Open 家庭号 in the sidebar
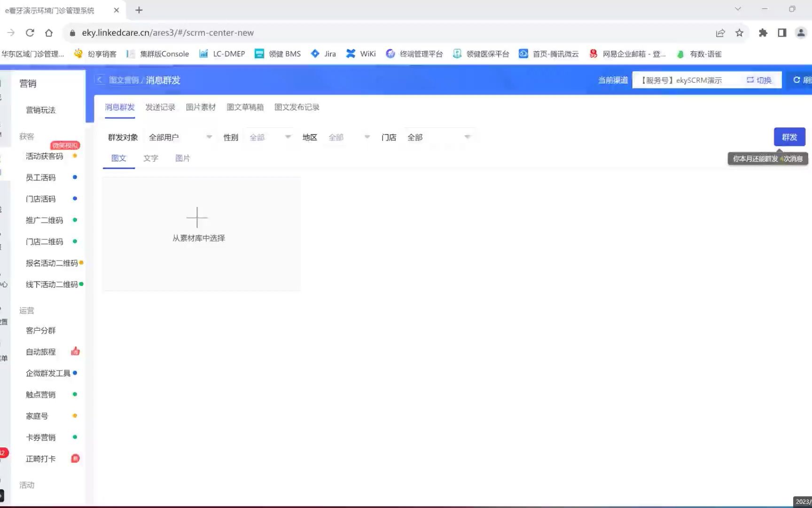The width and height of the screenshot is (812, 508). [37, 416]
